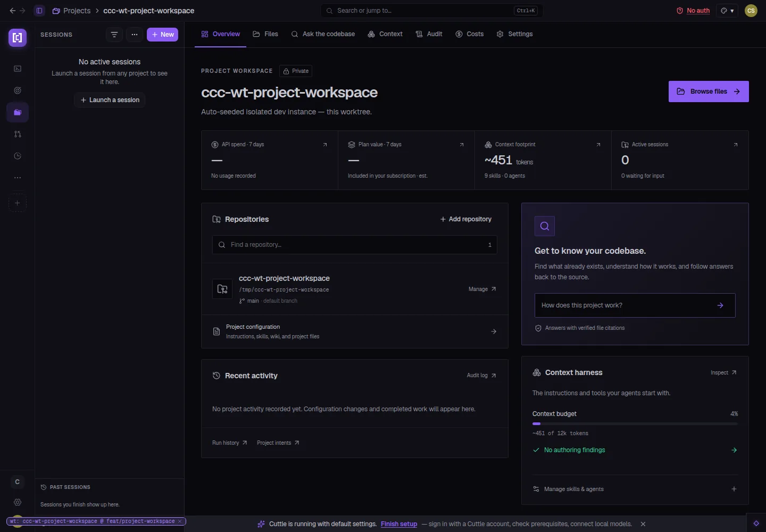
Task: Open Context footprint card arrow
Action: click(x=598, y=145)
